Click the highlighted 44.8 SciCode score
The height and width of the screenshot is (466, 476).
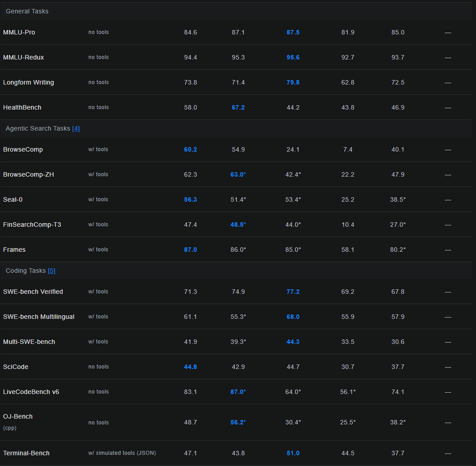point(190,367)
